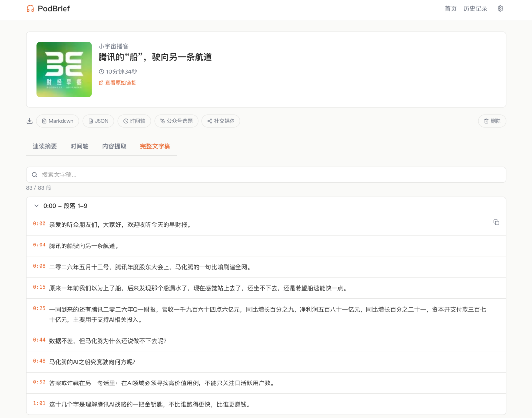
Task: Jump to timestamp 0:15
Action: pyautogui.click(x=39, y=287)
